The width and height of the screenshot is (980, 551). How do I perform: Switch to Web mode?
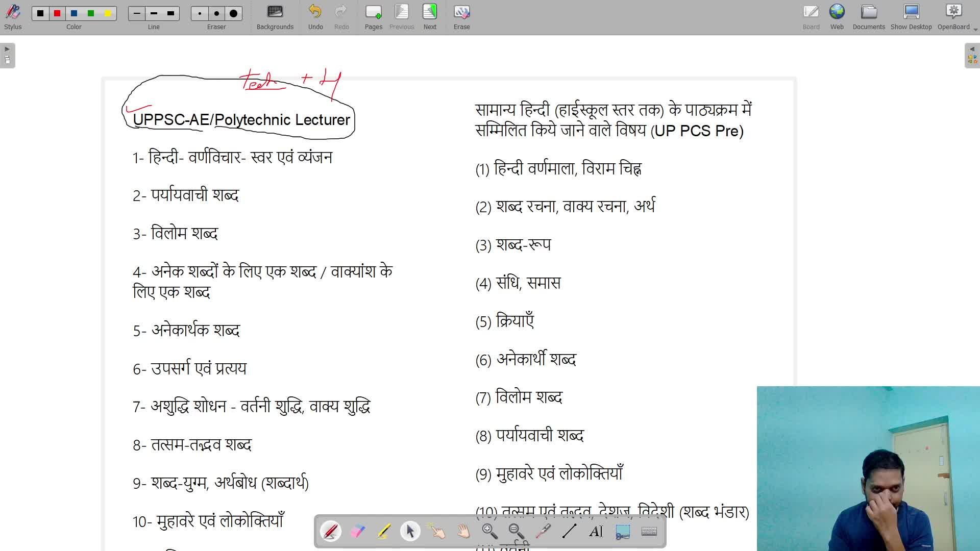click(x=837, y=17)
